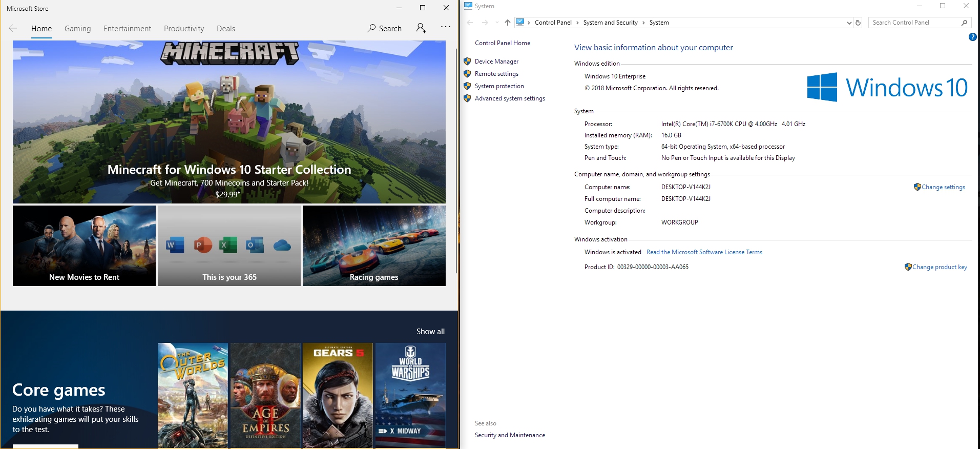This screenshot has width=980, height=449.
Task: Open Control Panel Home link
Action: pos(503,43)
